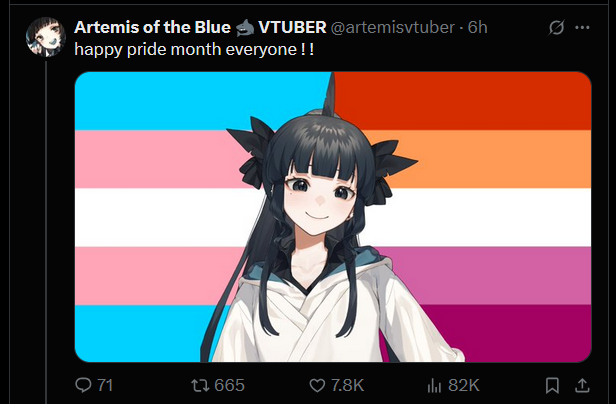Viewport: 616px width, 404px height.
Task: Open the tweet by clicking its text
Action: click(194, 50)
